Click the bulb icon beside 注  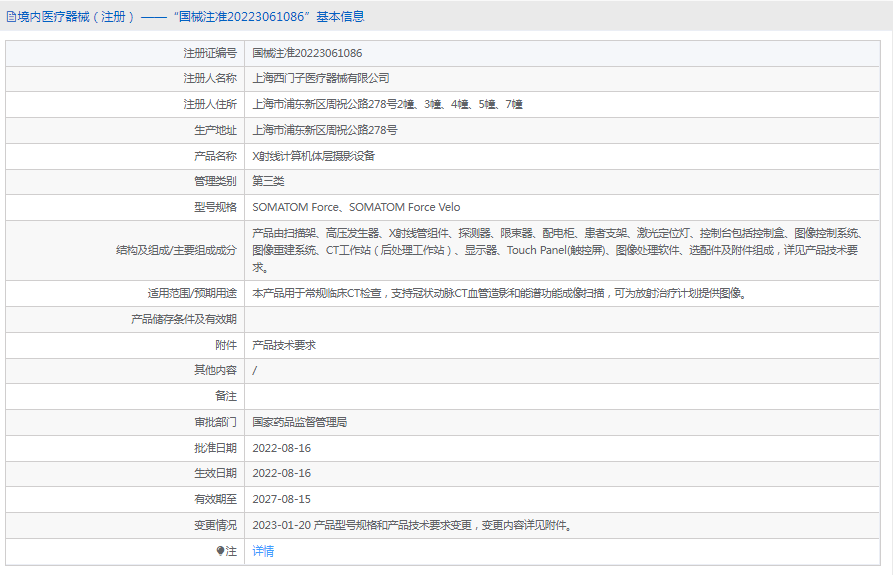[220, 551]
